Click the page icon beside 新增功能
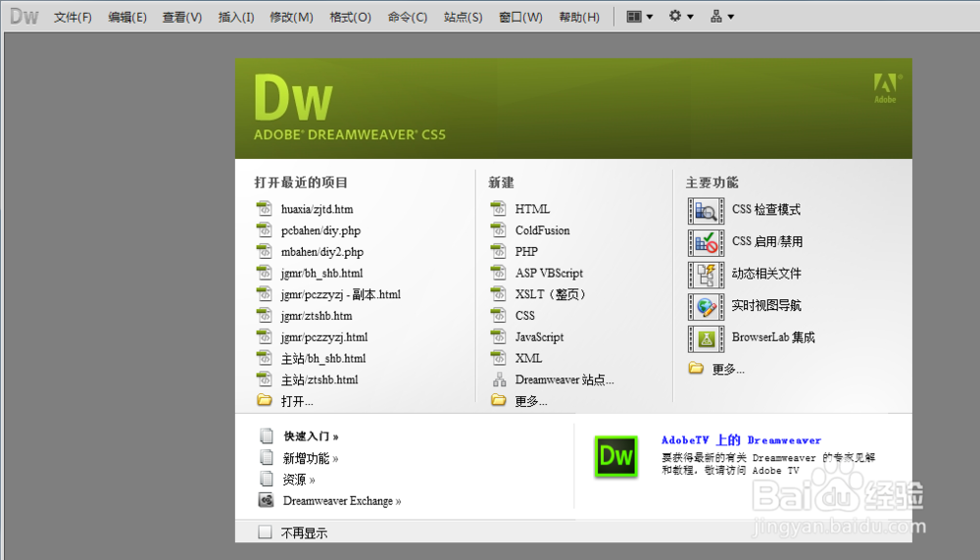 coord(267,457)
